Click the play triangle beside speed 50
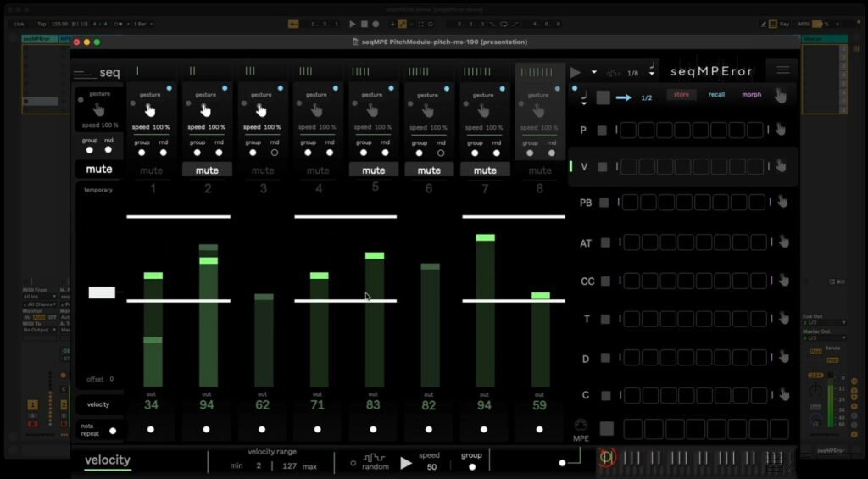Image resolution: width=868 pixels, height=479 pixels. pos(406,463)
